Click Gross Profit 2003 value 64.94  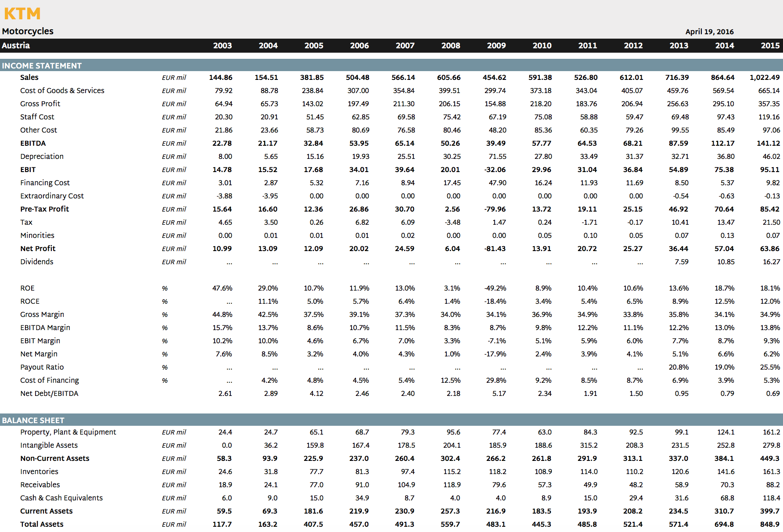point(223,104)
